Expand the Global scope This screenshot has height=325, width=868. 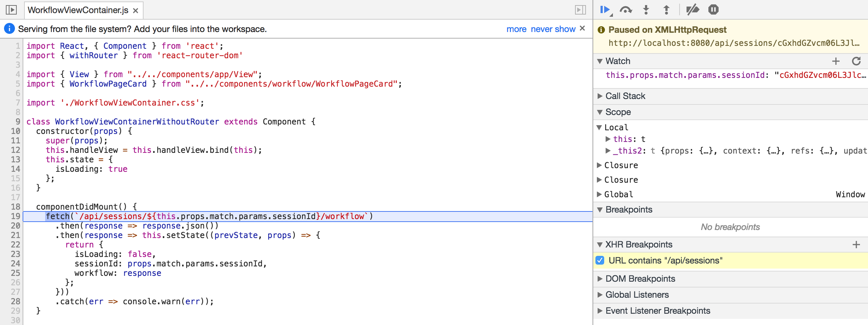(x=599, y=194)
